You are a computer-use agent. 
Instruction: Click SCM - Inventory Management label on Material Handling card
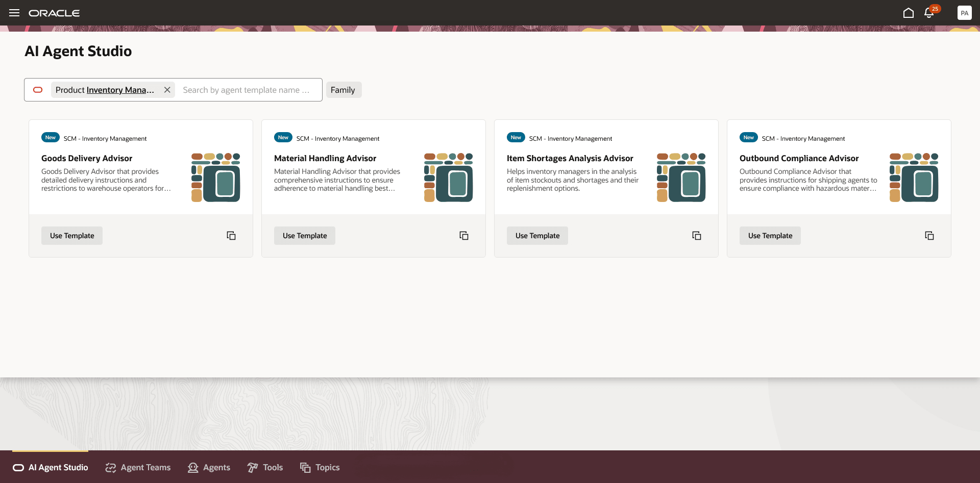click(338, 139)
